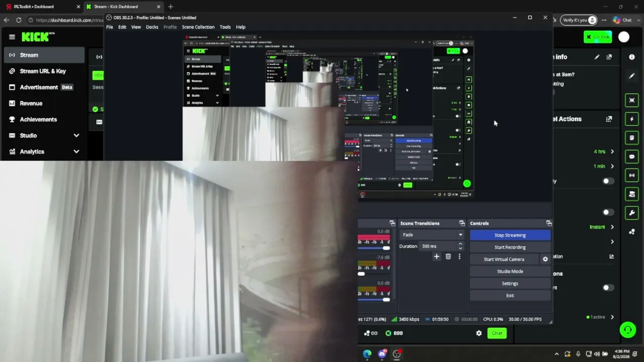Add a scene transition with plus icon
This screenshot has width=644, height=362.
(436, 256)
